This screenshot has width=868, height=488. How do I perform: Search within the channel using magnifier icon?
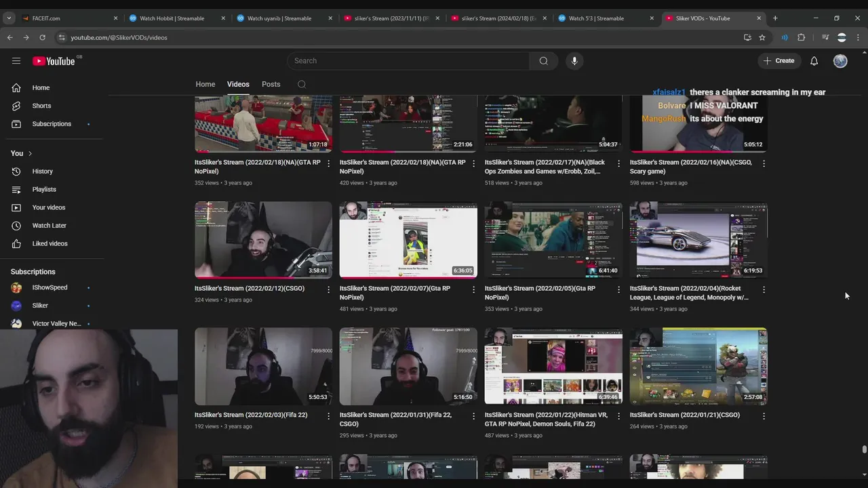pyautogui.click(x=302, y=85)
